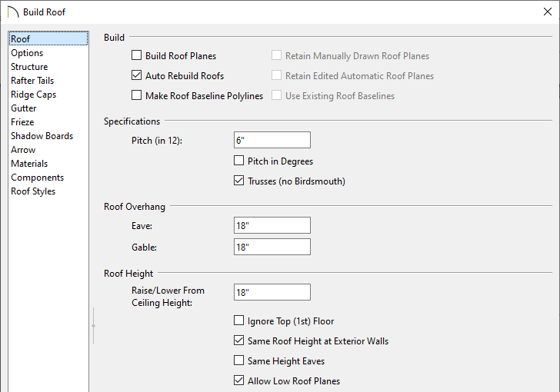
Task: Click the Specifications section heading
Action: pos(132,121)
